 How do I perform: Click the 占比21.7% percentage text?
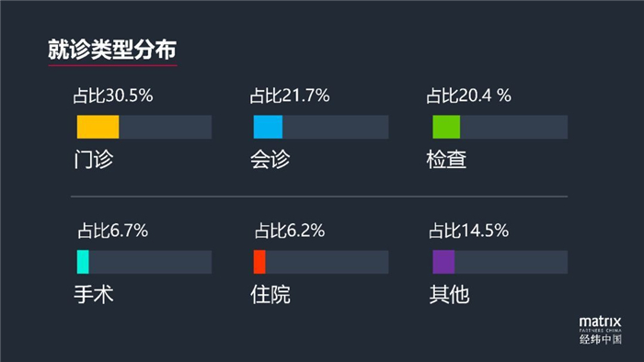(290, 96)
